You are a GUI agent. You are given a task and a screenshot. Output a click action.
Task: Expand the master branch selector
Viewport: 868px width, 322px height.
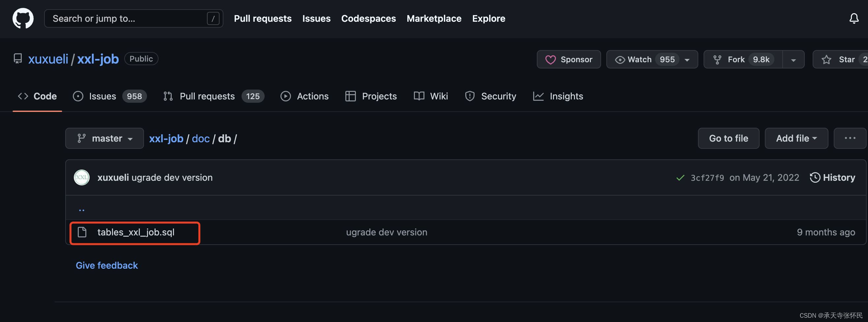[x=104, y=138]
